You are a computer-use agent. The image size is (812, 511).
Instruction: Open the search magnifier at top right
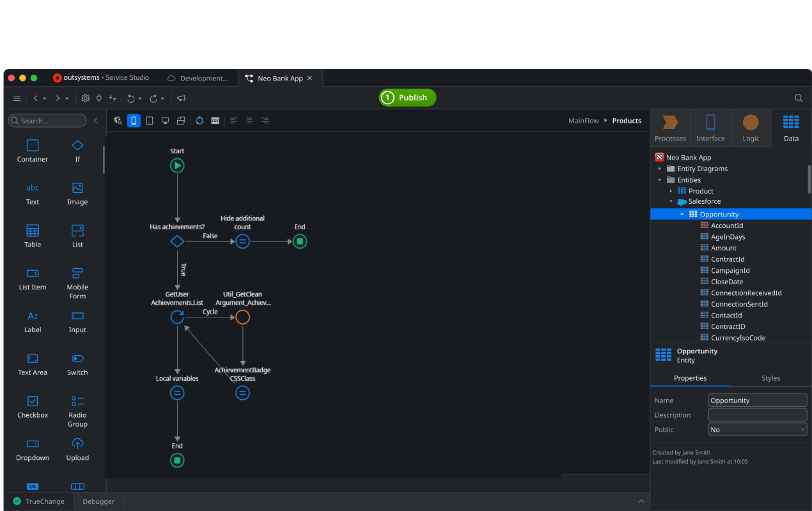coord(799,98)
